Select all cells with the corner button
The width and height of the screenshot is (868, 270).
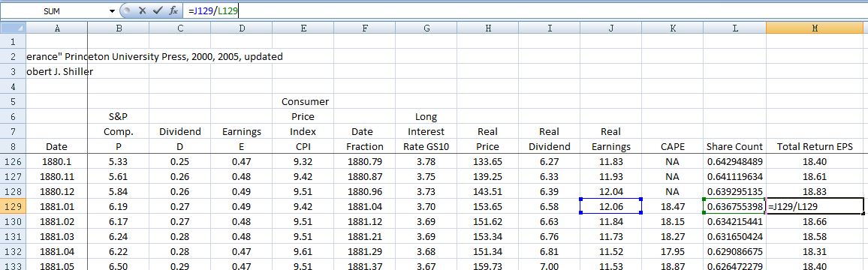(x=13, y=28)
